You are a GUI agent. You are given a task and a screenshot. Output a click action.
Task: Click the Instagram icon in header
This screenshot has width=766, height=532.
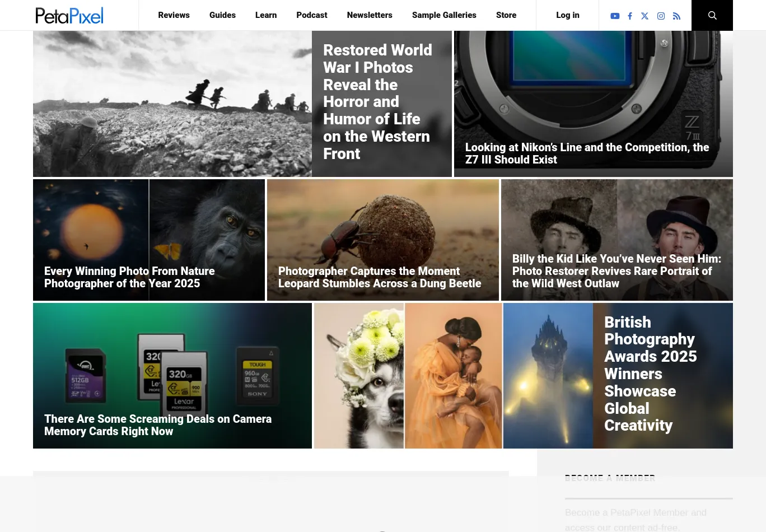click(x=661, y=16)
